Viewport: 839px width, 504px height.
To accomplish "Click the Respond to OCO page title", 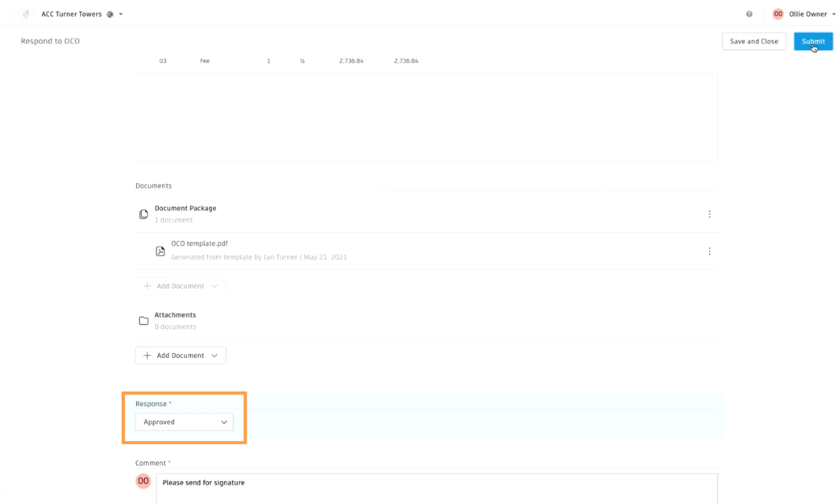I will [50, 41].
